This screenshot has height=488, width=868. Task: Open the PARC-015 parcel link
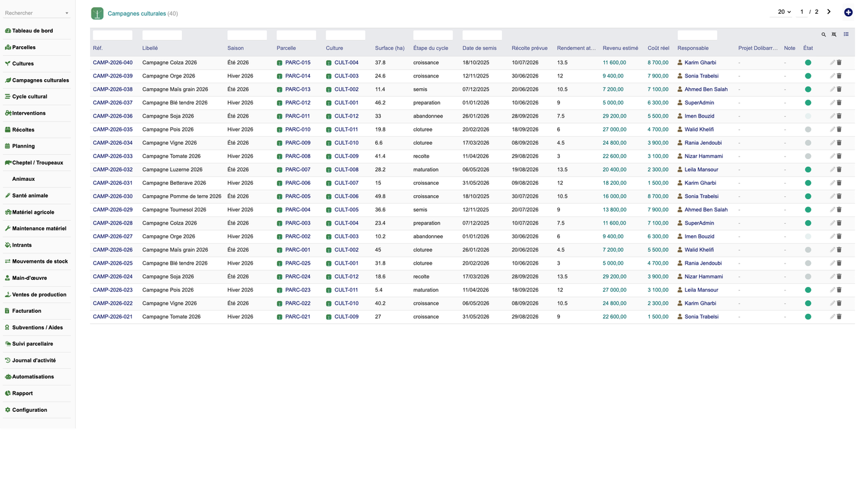click(297, 62)
